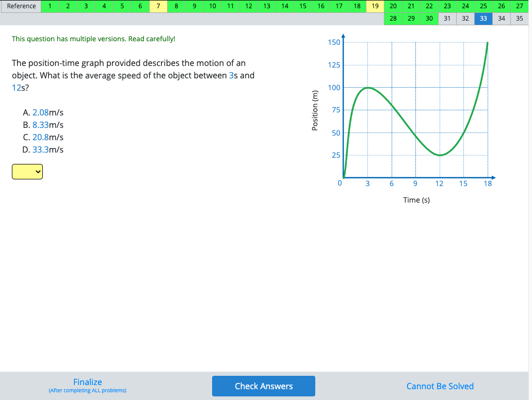Go to question 28
The height and width of the screenshot is (400, 532).
click(x=393, y=19)
